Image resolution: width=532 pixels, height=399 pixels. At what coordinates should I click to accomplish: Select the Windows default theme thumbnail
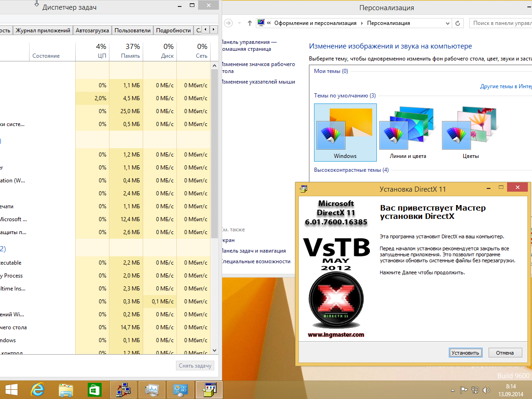point(345,133)
